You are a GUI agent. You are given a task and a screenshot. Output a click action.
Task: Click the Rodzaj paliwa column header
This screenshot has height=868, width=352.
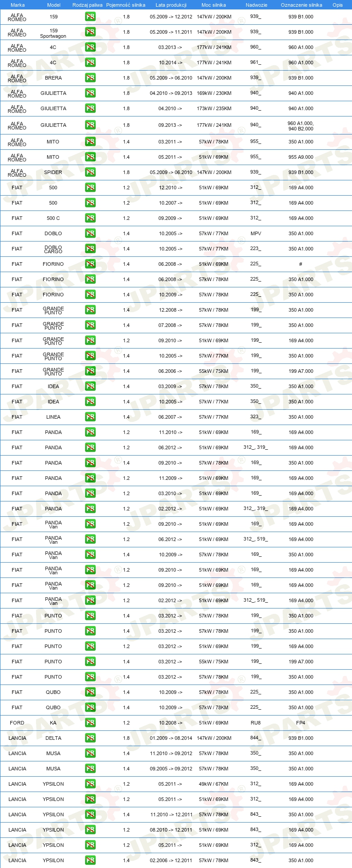point(87,5)
